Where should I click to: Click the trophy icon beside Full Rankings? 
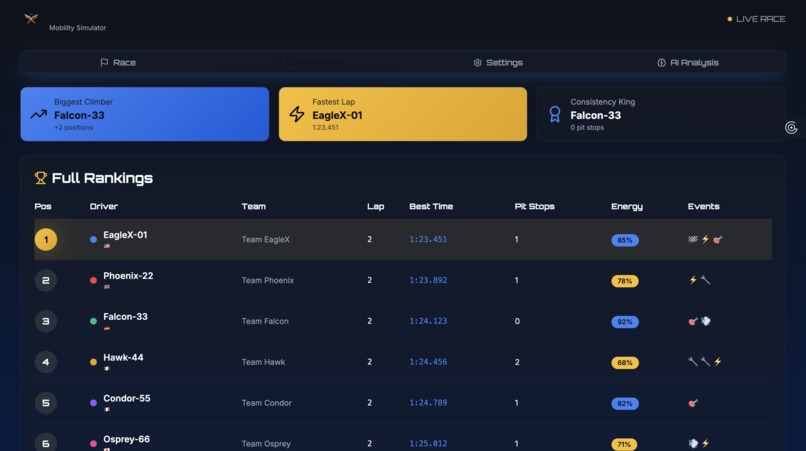pyautogui.click(x=41, y=178)
